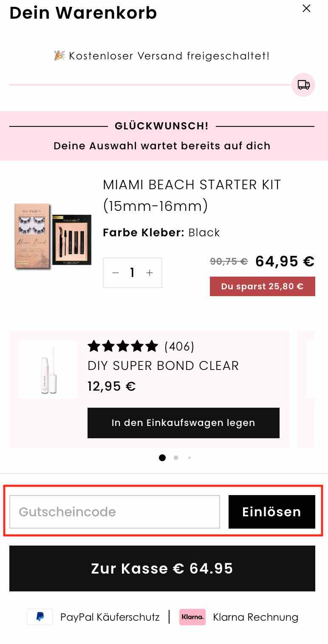Select the first carousel dot
This screenshot has width=328, height=644.
point(162,458)
